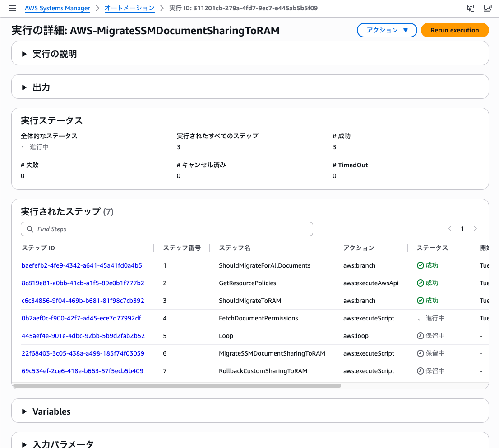Select the FetchDocumentPermissions step name

point(259,318)
